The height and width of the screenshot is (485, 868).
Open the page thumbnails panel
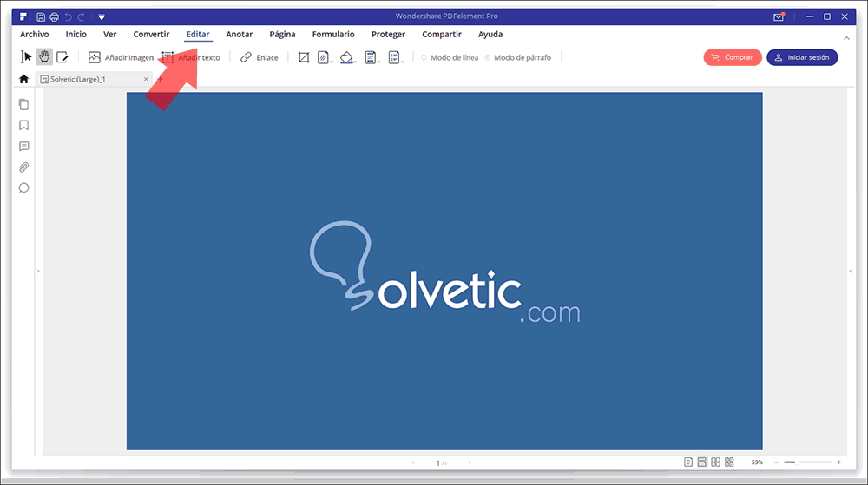(x=23, y=104)
